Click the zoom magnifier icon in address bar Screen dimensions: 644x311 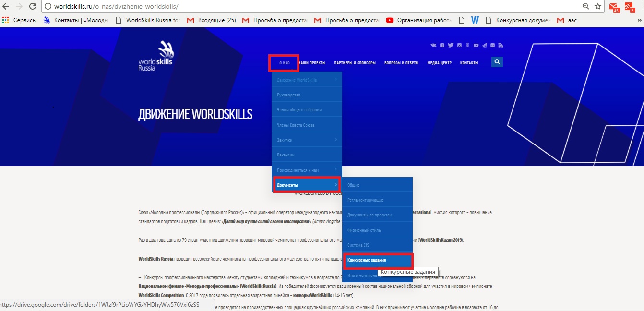pos(585,7)
